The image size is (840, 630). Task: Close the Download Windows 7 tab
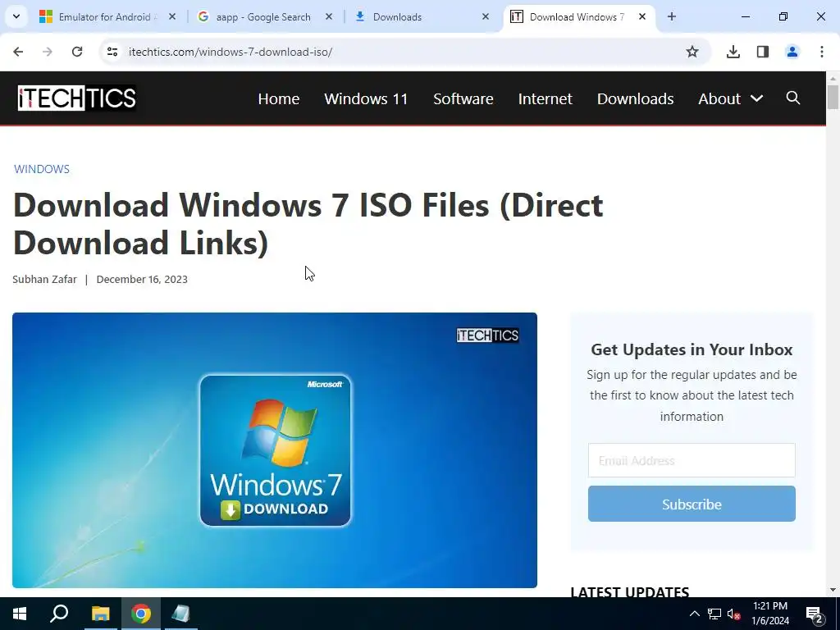(642, 16)
